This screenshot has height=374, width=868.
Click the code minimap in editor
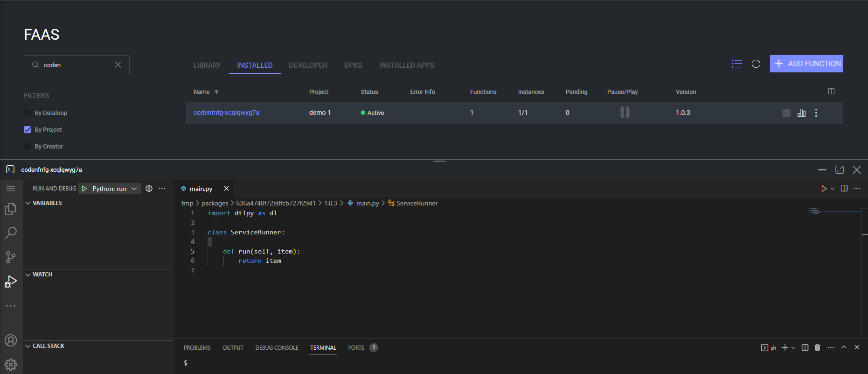coord(834,212)
